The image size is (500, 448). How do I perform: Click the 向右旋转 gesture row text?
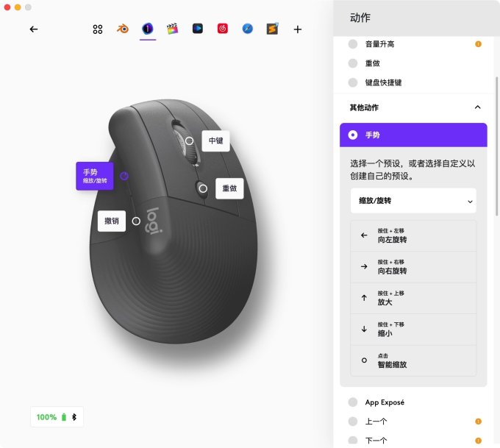[x=392, y=271]
